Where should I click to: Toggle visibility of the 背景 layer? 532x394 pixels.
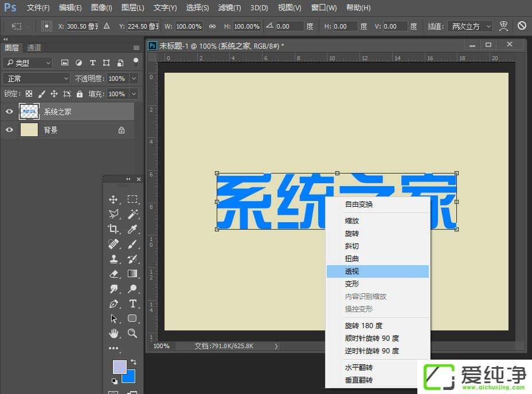[x=9, y=130]
